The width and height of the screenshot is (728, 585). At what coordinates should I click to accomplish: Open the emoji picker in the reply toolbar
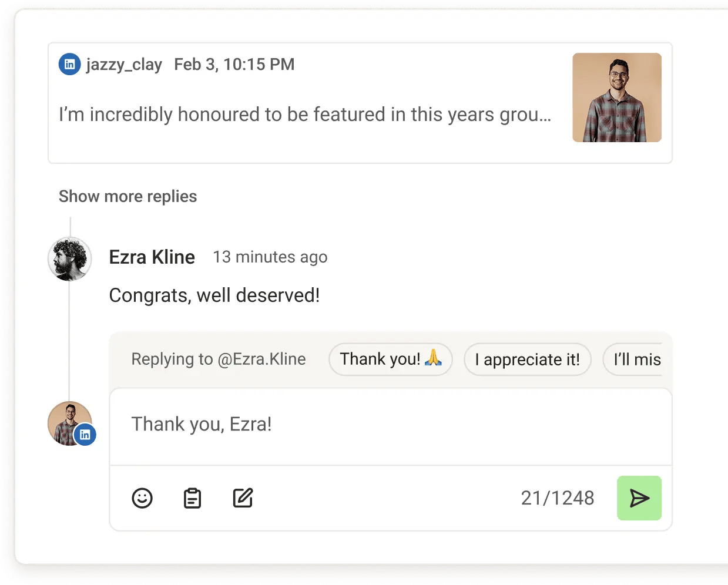point(142,497)
